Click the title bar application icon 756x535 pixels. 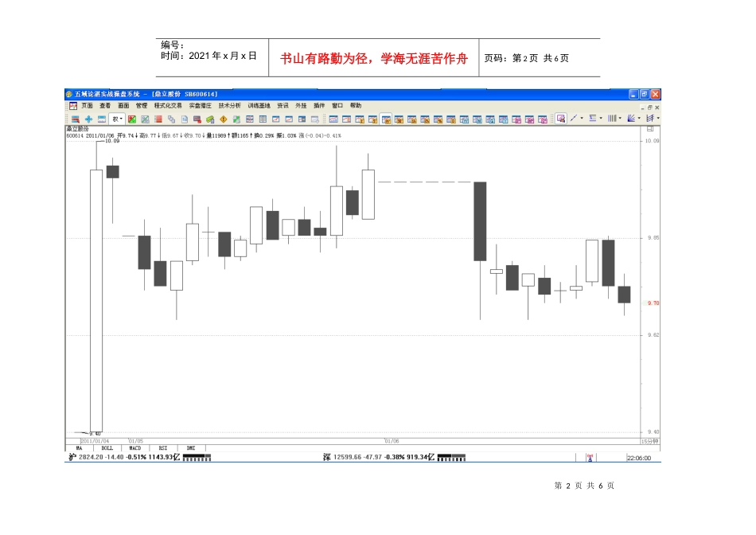[69, 94]
